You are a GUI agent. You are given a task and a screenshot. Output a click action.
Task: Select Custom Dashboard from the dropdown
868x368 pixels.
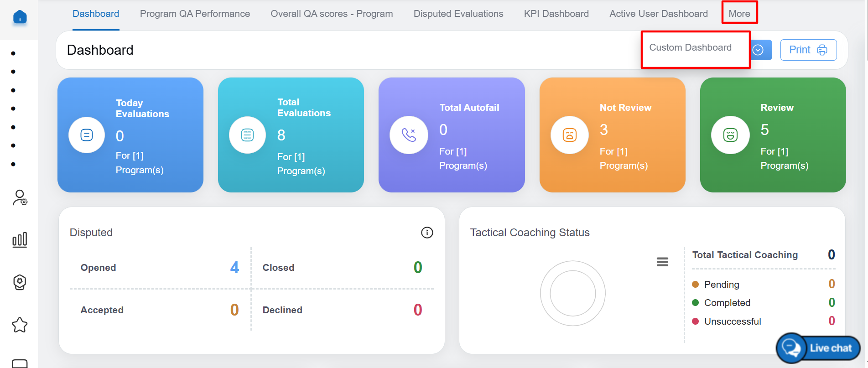click(x=690, y=48)
